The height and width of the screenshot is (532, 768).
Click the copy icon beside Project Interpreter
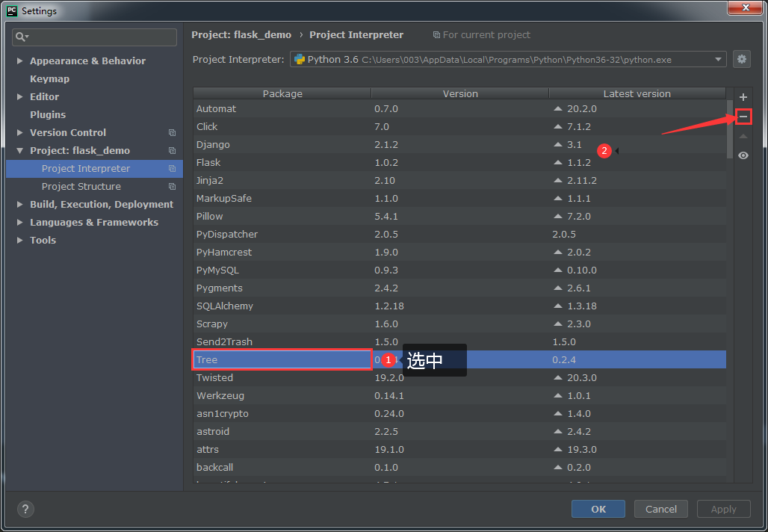pos(172,169)
